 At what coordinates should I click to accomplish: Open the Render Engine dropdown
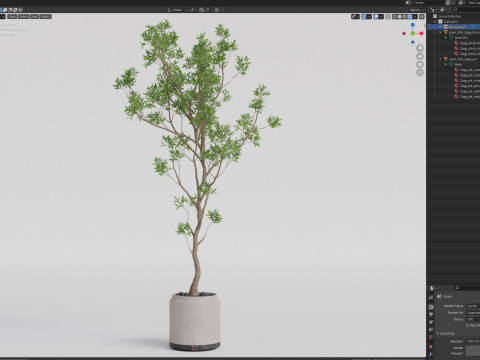pyautogui.click(x=473, y=306)
